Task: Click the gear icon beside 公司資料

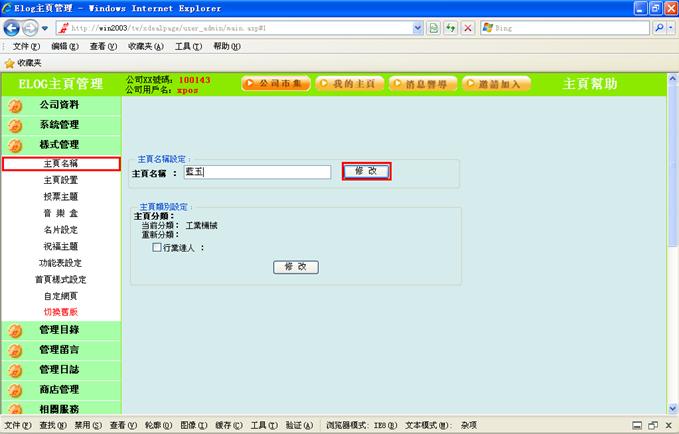Action: (x=15, y=106)
